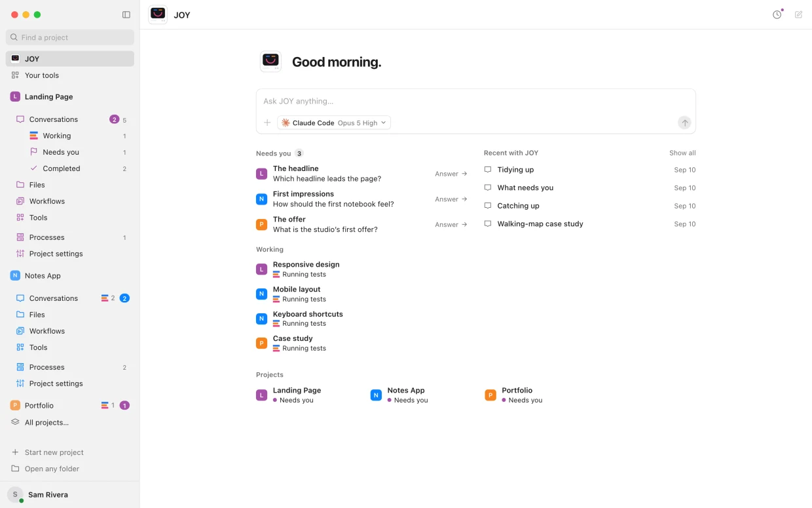This screenshot has width=812, height=508.
Task: Open the Keyboard shortcuts working task
Action: (x=361, y=319)
